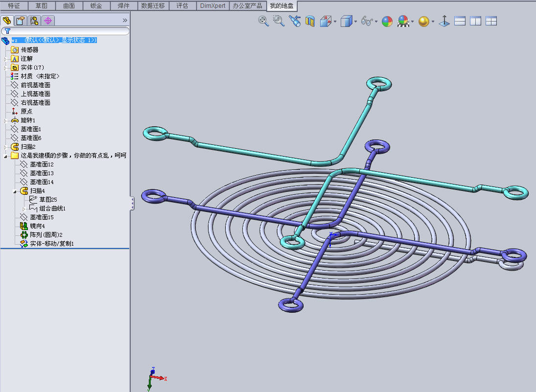Switch to the two-view vertical viewport layout
This screenshot has width=536, height=392.
pos(475,21)
